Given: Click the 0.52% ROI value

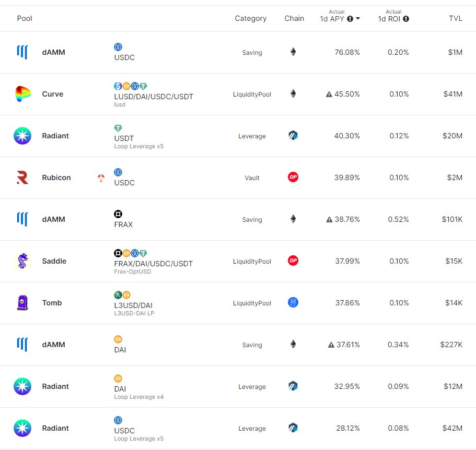Looking at the screenshot, I should (x=398, y=219).
